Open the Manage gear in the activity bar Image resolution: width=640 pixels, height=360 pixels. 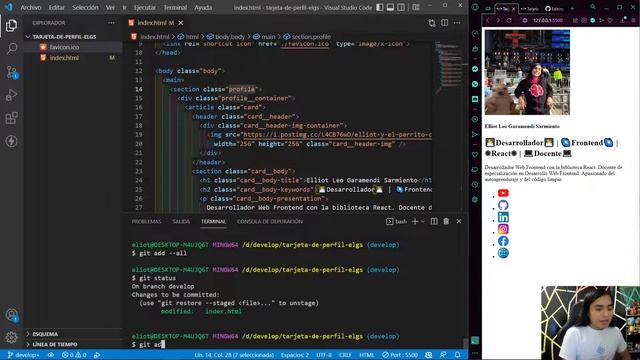tap(11, 337)
